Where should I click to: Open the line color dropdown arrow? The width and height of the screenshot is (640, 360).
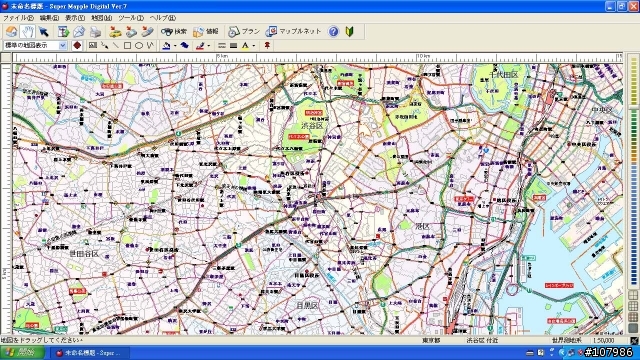[209, 46]
